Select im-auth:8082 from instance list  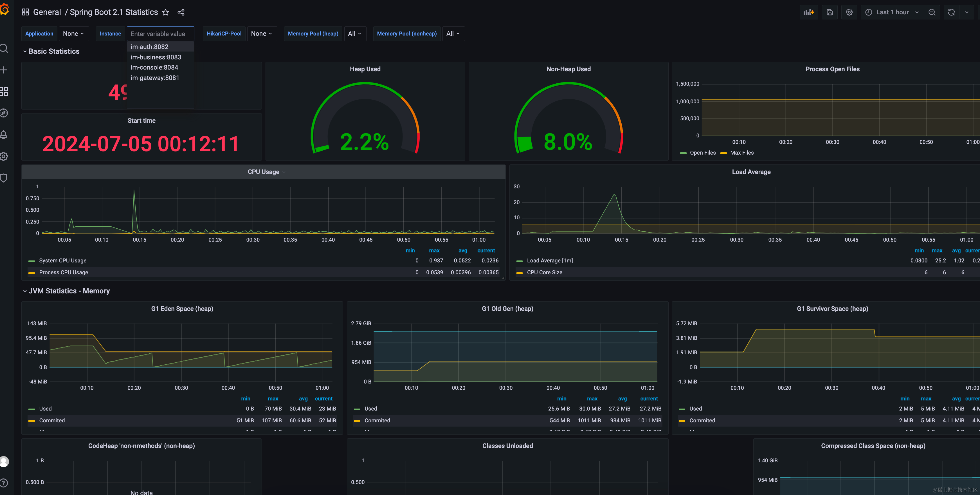160,47
